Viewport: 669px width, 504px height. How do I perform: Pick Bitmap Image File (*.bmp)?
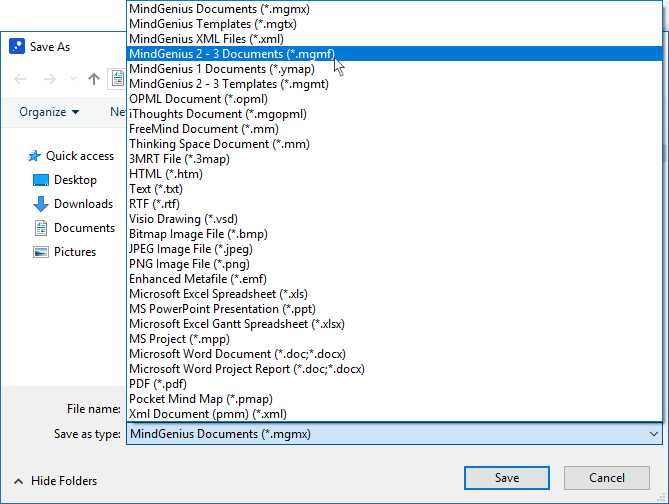(394, 234)
